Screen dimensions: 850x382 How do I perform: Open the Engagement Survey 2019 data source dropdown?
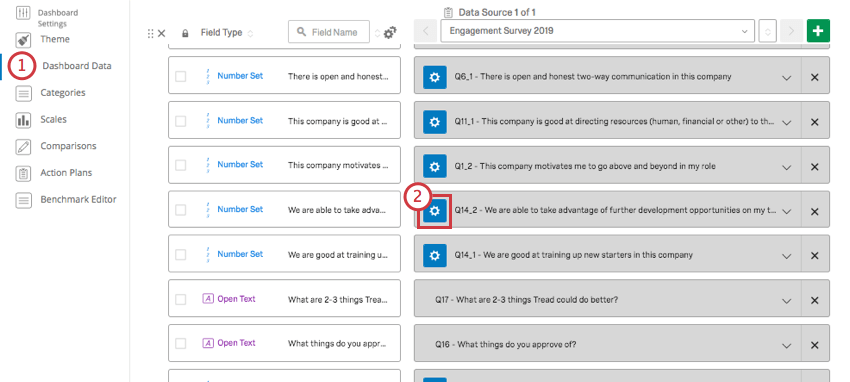(x=597, y=31)
